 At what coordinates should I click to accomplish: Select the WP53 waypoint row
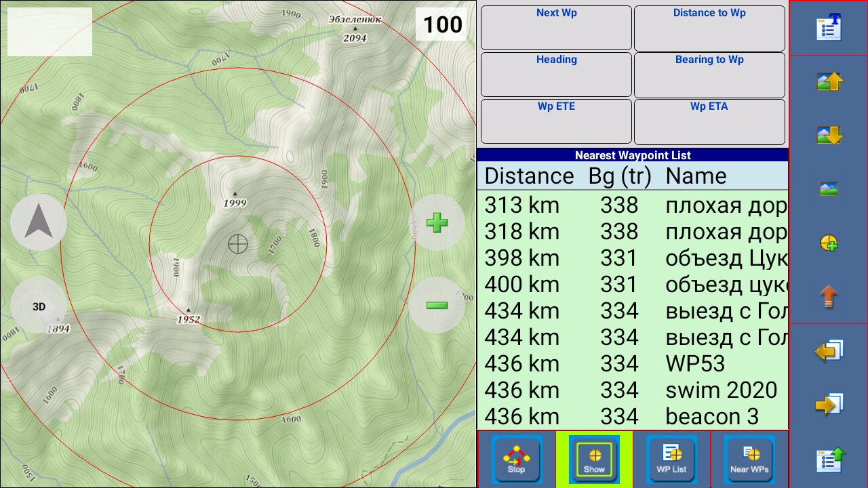[632, 364]
